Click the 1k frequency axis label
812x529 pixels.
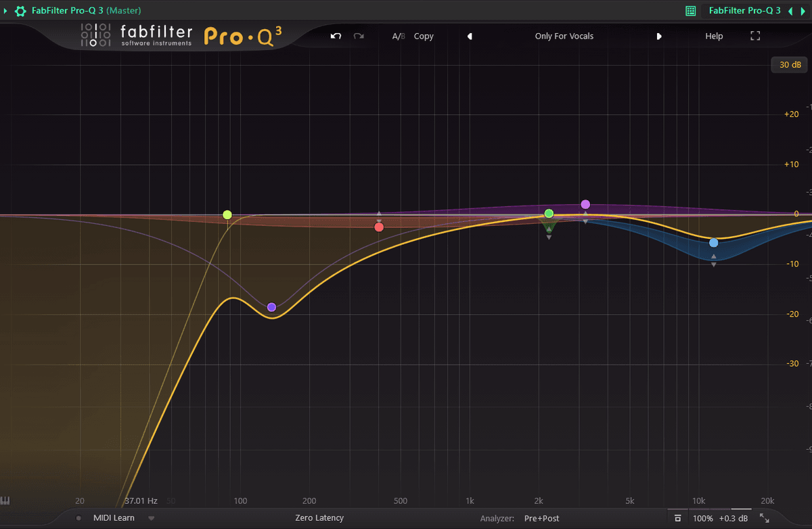click(470, 501)
